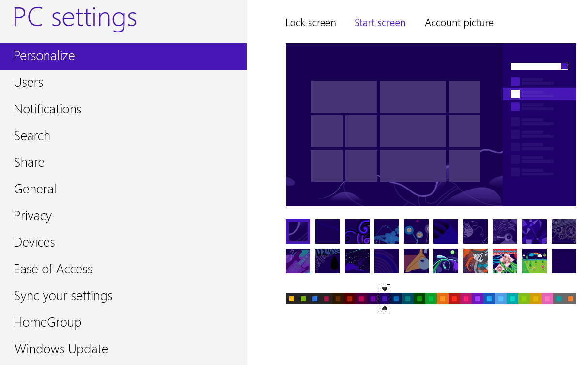This screenshot has height=365, width=588.
Task: Set the bright violet color swatch
Action: pyautogui.click(x=478, y=299)
